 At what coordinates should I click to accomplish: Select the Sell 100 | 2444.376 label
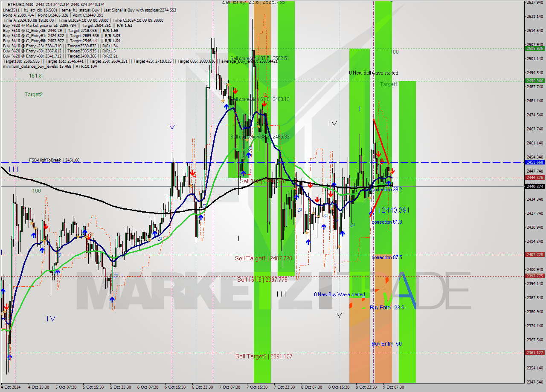pos(262,181)
